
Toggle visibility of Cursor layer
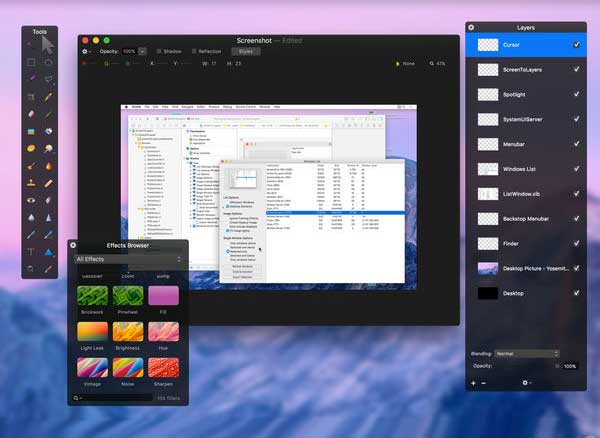tap(576, 45)
